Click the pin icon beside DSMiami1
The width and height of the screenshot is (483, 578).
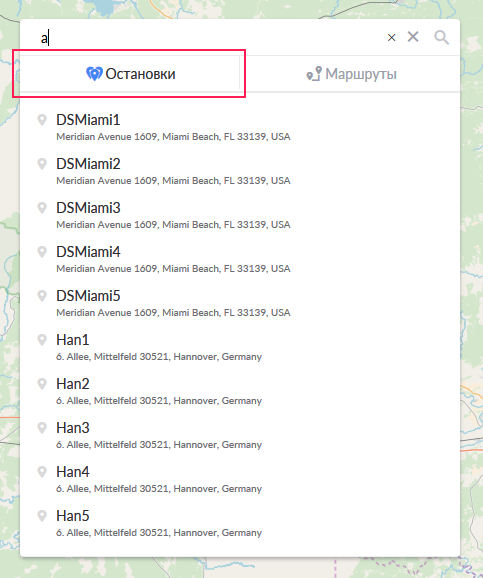(x=42, y=120)
